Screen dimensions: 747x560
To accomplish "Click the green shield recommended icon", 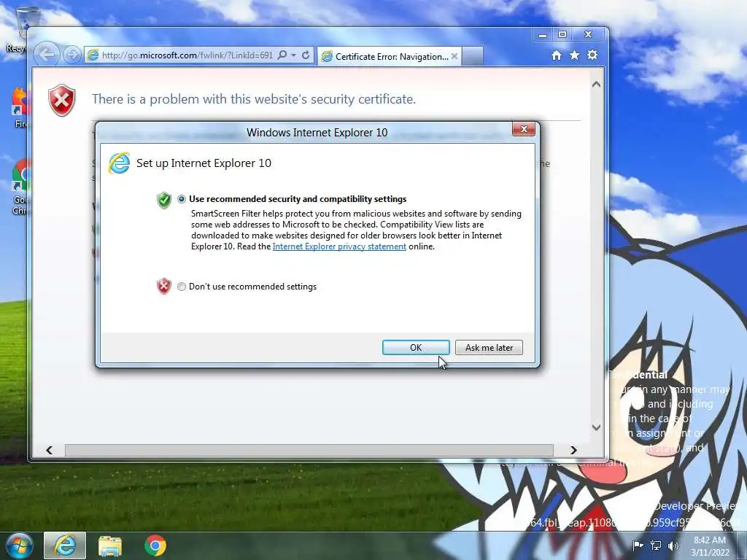I will pyautogui.click(x=164, y=200).
